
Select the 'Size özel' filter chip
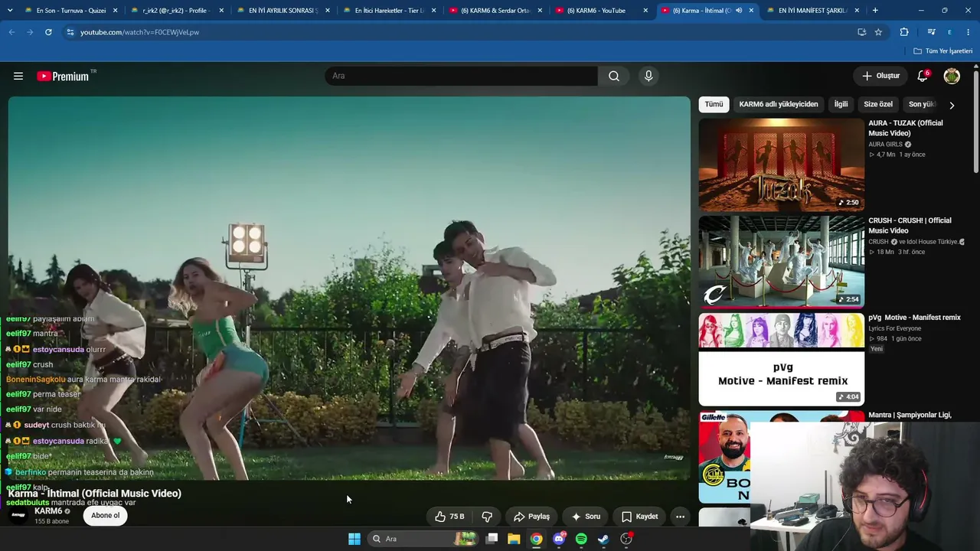tap(878, 104)
